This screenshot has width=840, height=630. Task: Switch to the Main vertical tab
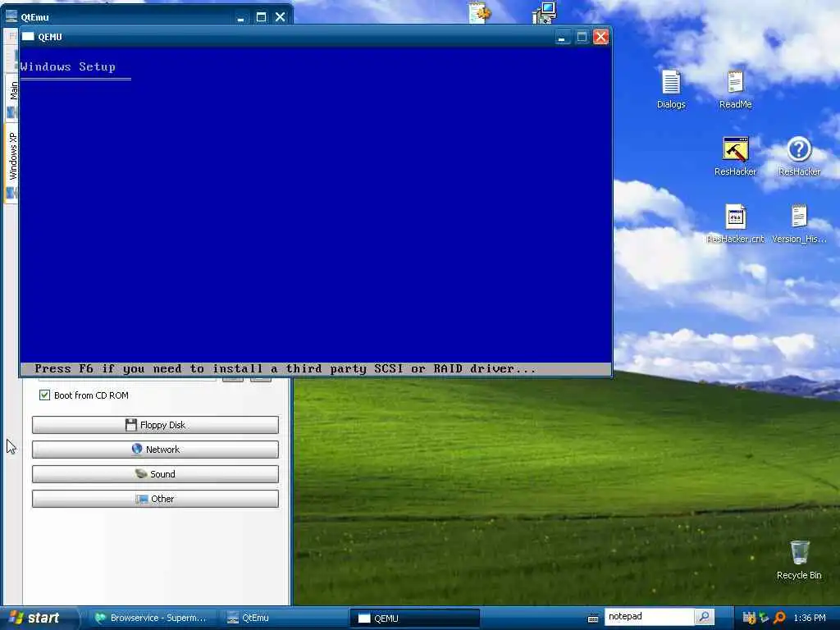pos(12,98)
